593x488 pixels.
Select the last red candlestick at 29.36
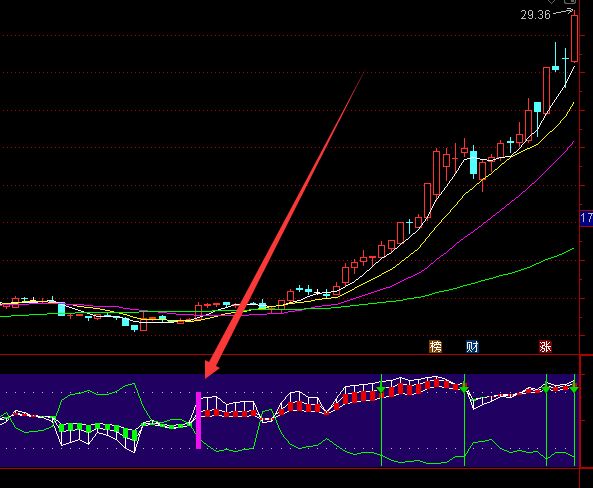coord(574,38)
